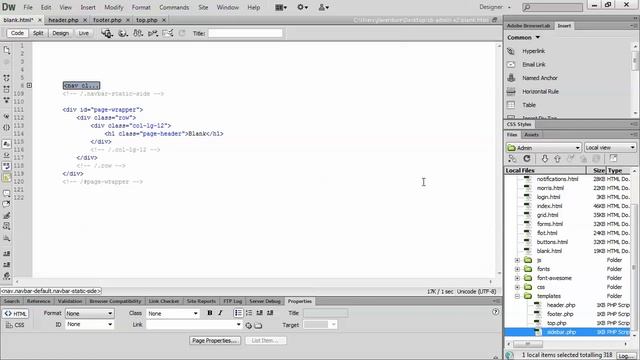Switch to Split view
This screenshot has height=360, width=640.
(x=38, y=33)
